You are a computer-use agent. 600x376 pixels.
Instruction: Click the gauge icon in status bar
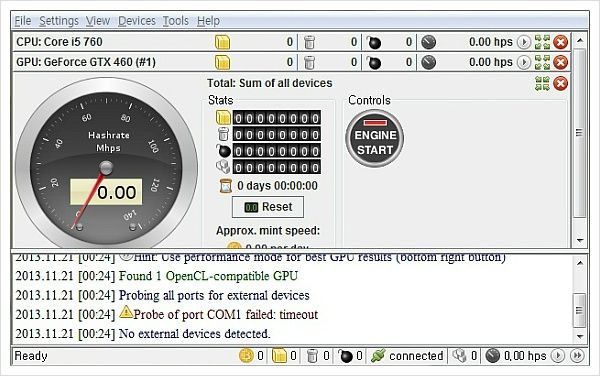492,356
